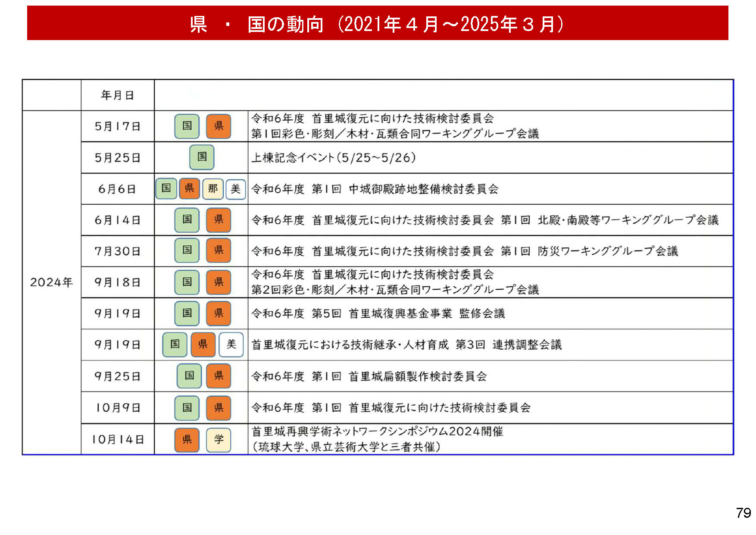The width and height of the screenshot is (756, 535).
Task: Click the yellow 那 badge in the 6月6日 row
Action: (x=212, y=189)
